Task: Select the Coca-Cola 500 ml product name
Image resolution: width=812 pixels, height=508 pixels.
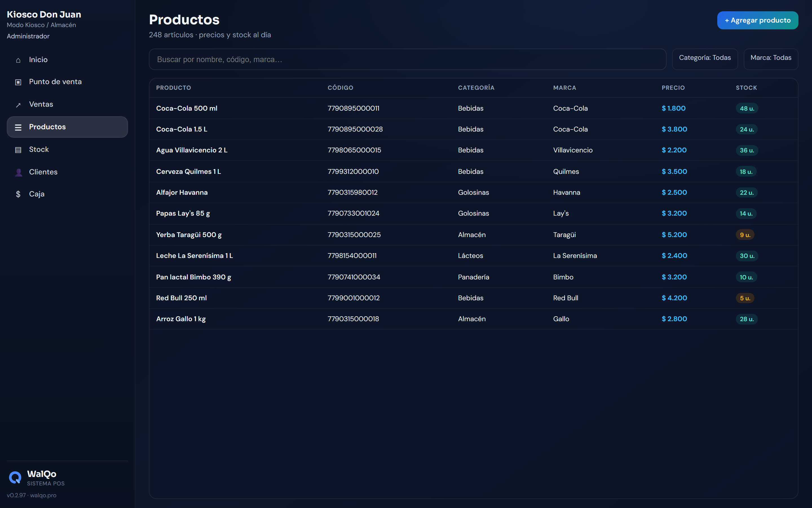Action: point(187,108)
